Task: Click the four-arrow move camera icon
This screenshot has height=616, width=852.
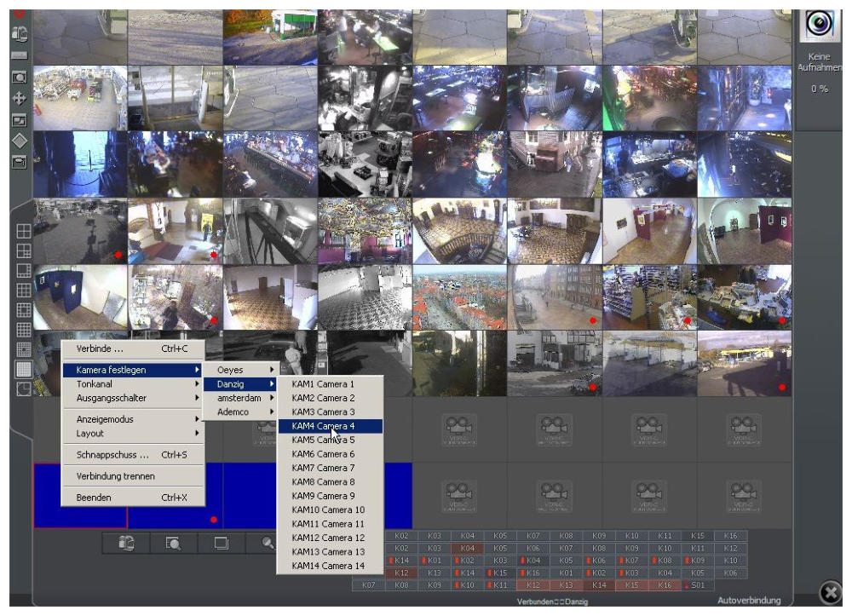Action: click(19, 98)
